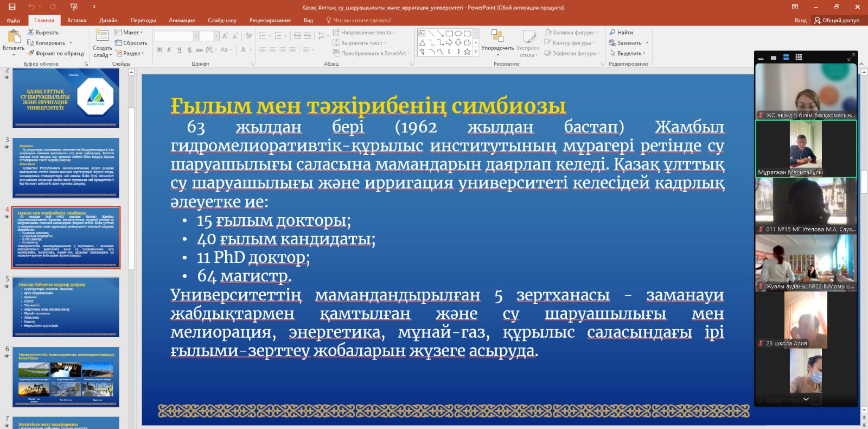This screenshot has height=429, width=868.
Task: Start the slideshow from the quick access toolbar icon
Action: pyautogui.click(x=74, y=7)
